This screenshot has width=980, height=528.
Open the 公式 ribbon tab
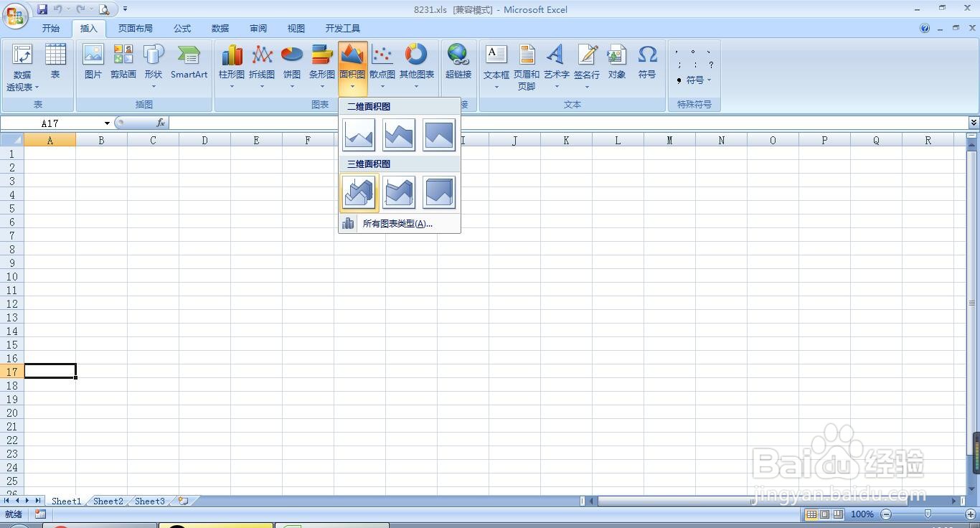point(182,29)
